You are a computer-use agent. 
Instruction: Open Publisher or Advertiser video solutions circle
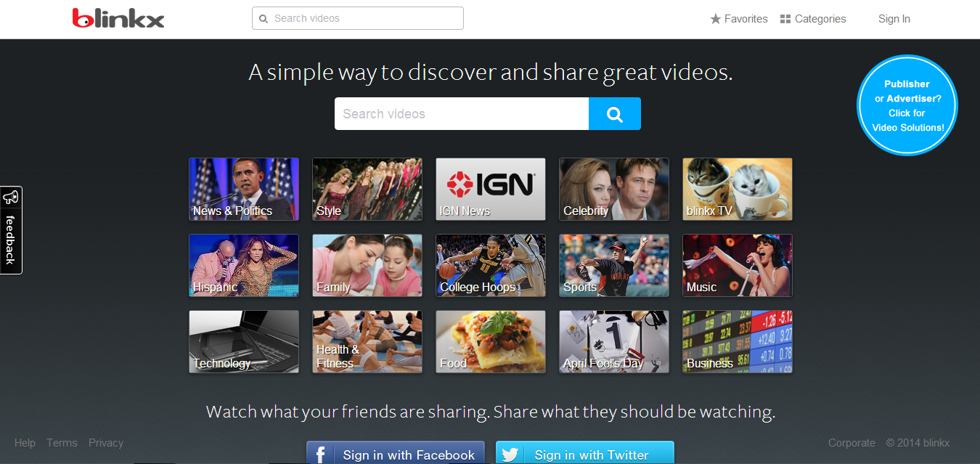click(907, 105)
